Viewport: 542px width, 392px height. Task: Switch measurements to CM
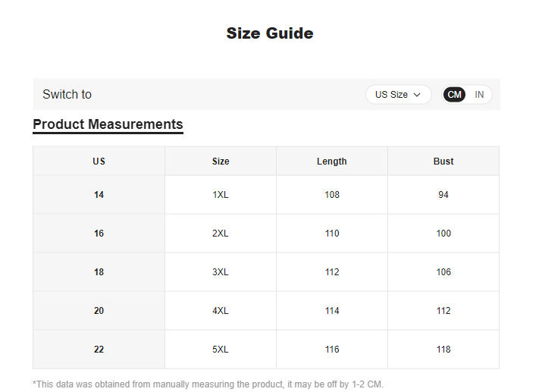[x=454, y=95]
